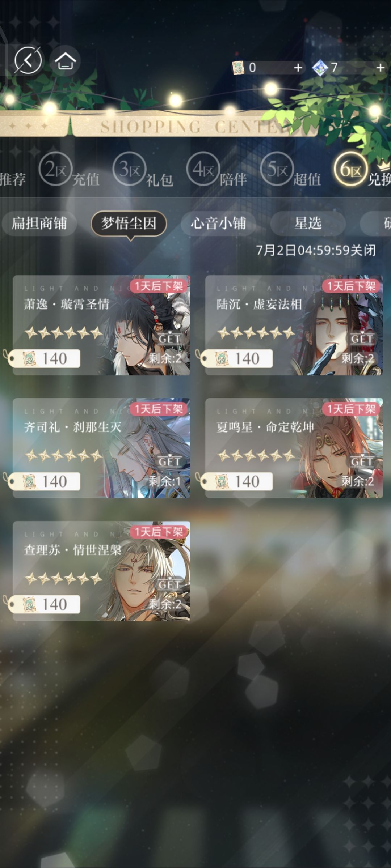Open 萧逸·璇霄圣情 card item
Viewport: 391px width, 868px height.
(101, 325)
